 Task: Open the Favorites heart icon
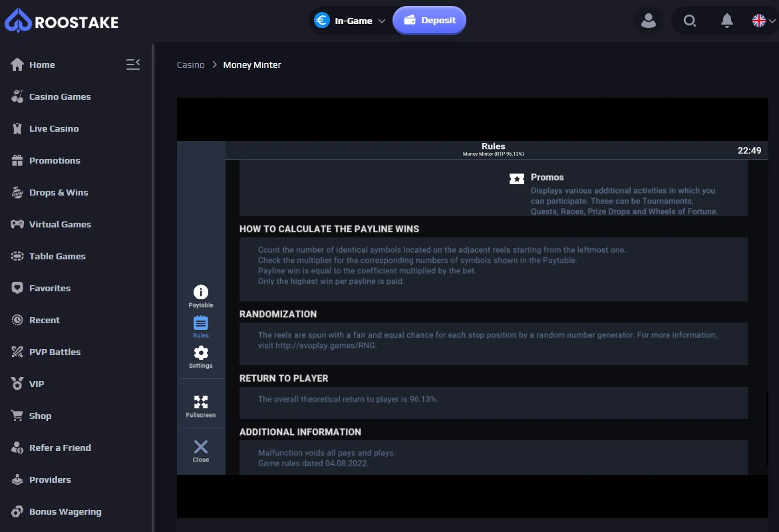17,288
